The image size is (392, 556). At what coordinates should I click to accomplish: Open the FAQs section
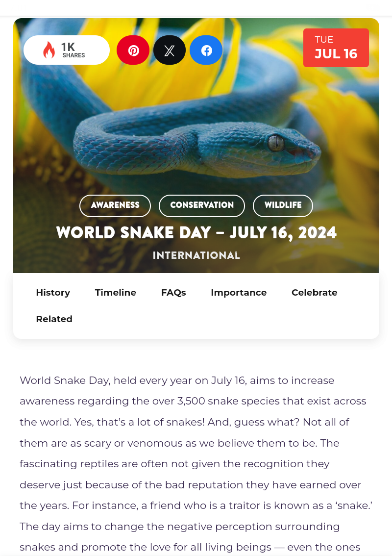pyautogui.click(x=173, y=292)
